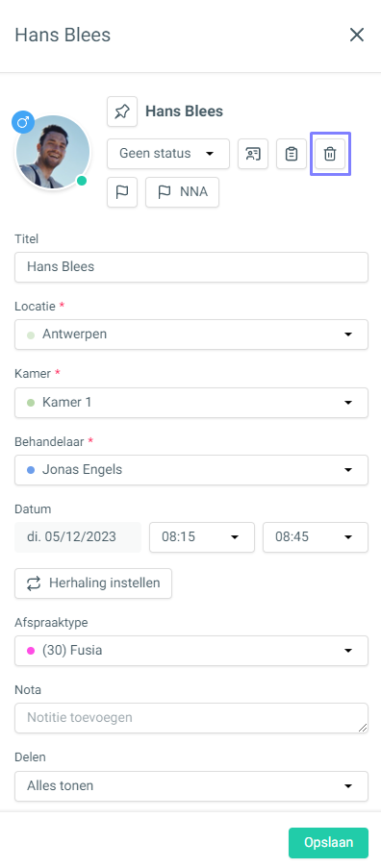Delete appointment with the trash icon
Viewport: 381px width, 868px height.
click(330, 154)
